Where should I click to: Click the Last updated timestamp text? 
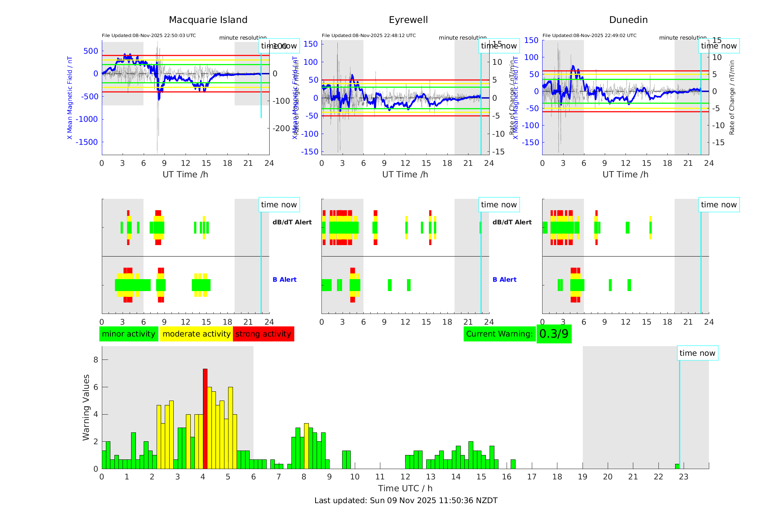tap(406, 501)
